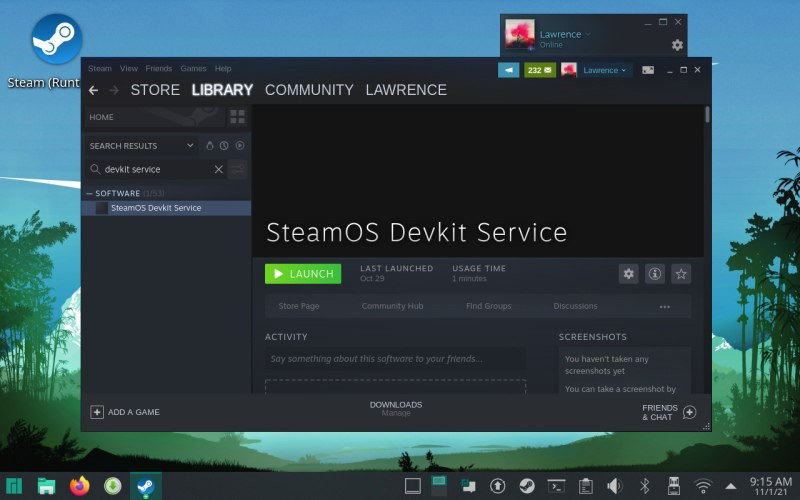Open the Games menu
800x500 pixels.
click(x=193, y=69)
